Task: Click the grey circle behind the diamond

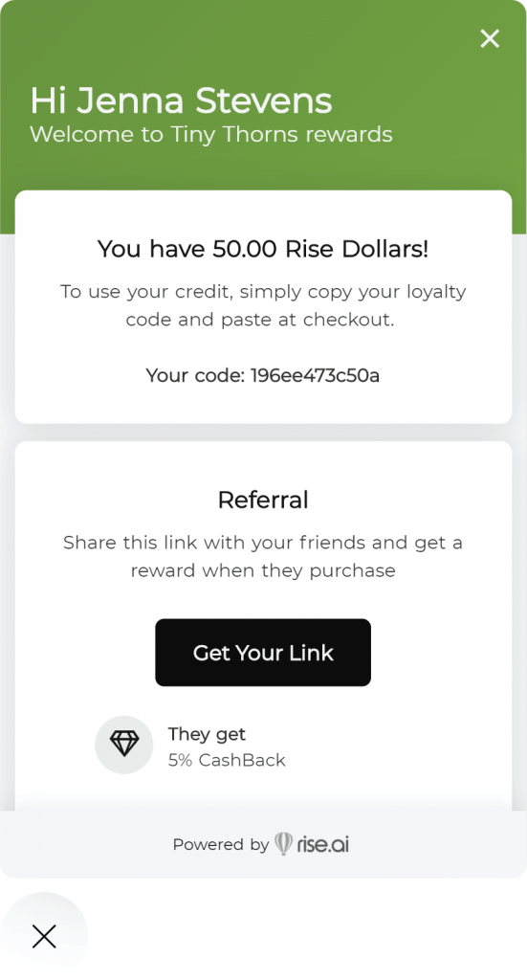Action: [124, 745]
